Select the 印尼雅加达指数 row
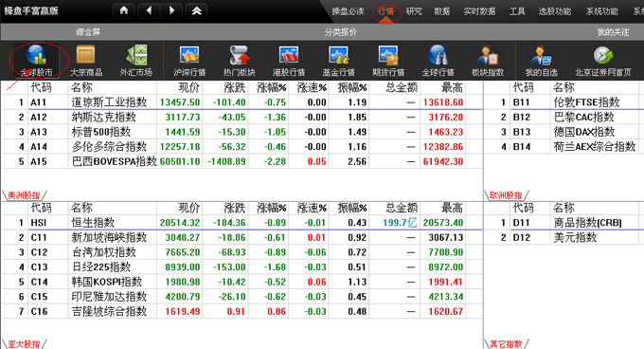 pyautogui.click(x=241, y=297)
